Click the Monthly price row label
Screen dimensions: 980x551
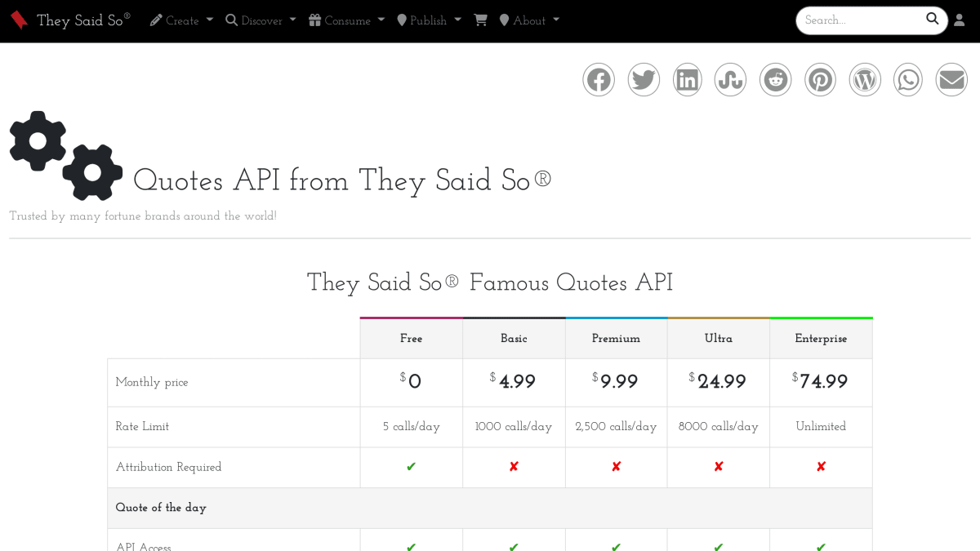pos(152,383)
